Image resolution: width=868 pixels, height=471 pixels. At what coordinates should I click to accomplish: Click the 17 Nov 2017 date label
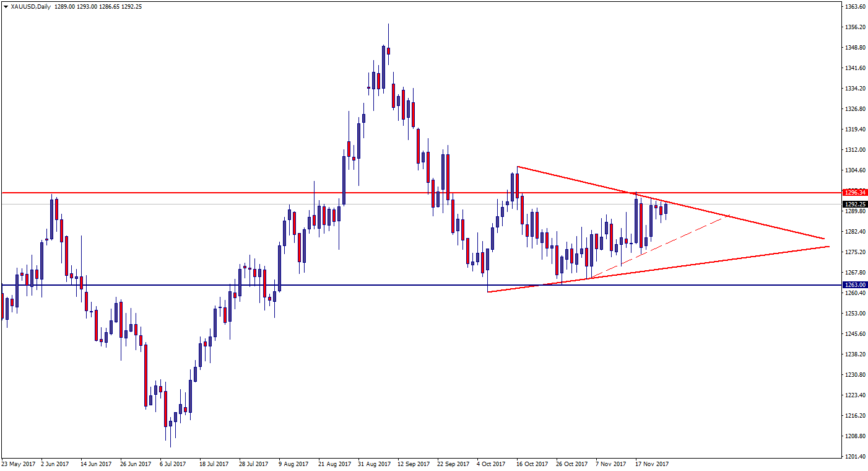[651, 464]
